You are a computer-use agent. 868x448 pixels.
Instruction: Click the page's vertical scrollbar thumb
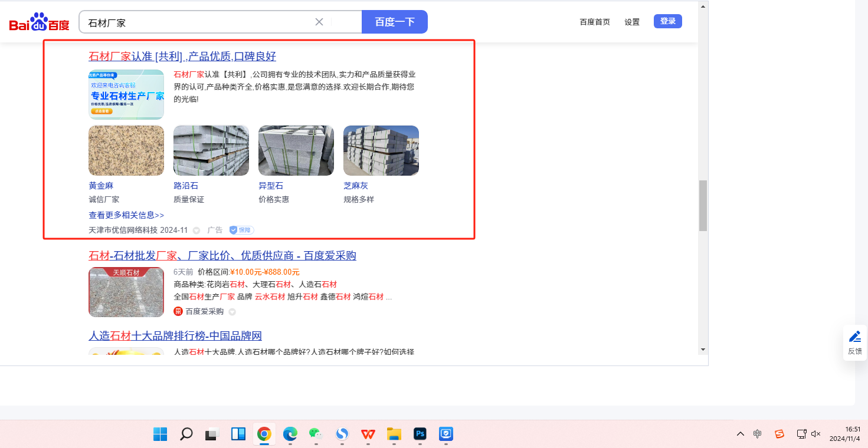[x=702, y=206]
